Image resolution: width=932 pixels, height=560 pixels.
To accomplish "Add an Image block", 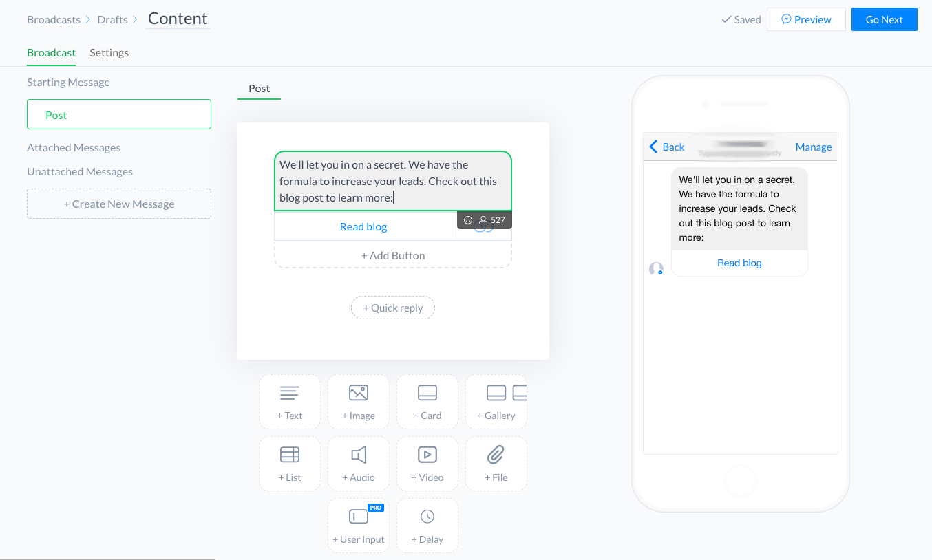I will click(359, 402).
